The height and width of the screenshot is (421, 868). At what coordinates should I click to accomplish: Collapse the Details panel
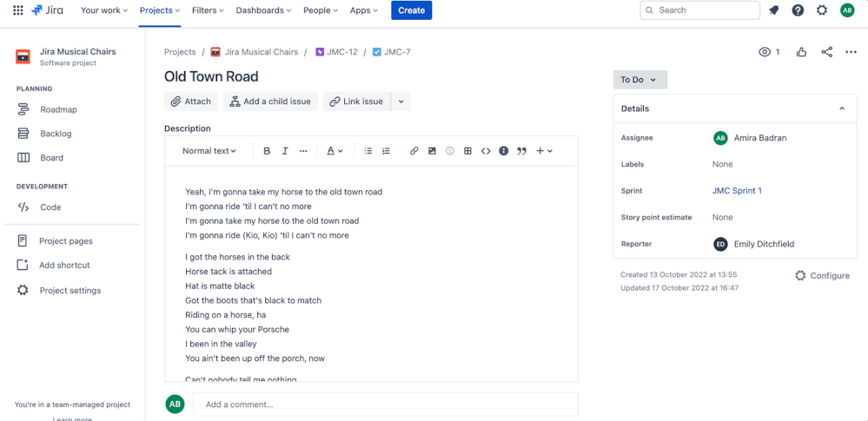tap(842, 109)
